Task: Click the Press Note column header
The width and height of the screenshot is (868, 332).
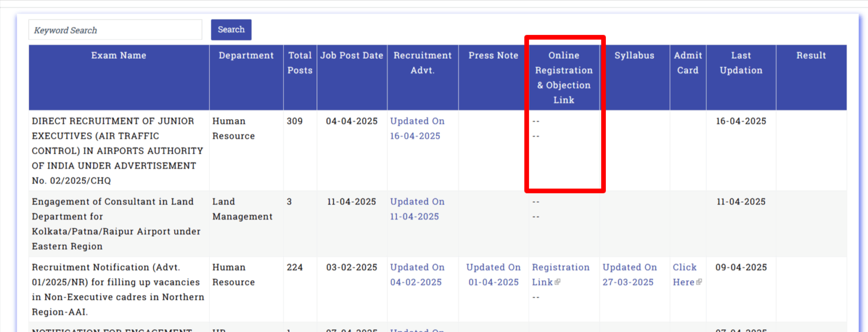Action: click(x=492, y=55)
